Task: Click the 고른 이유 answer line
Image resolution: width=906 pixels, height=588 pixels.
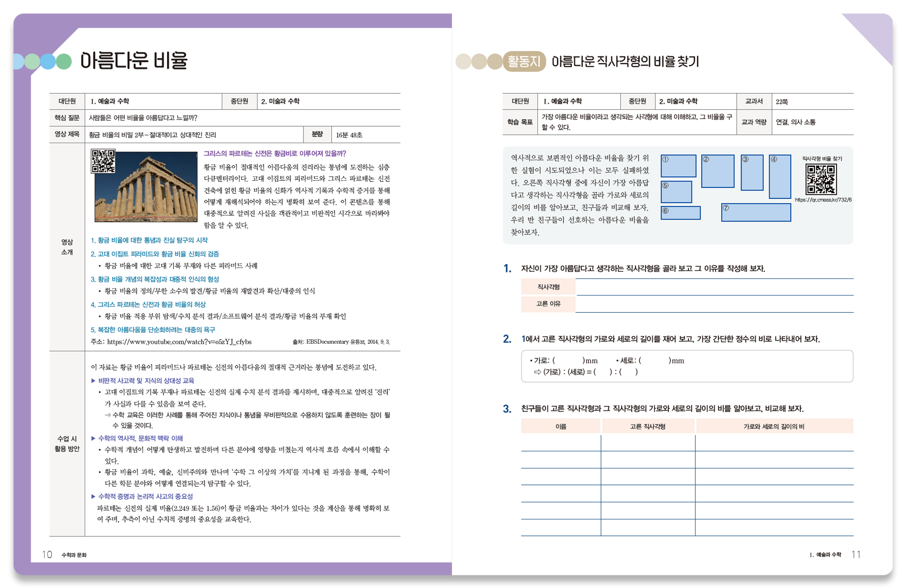Action: (x=714, y=304)
